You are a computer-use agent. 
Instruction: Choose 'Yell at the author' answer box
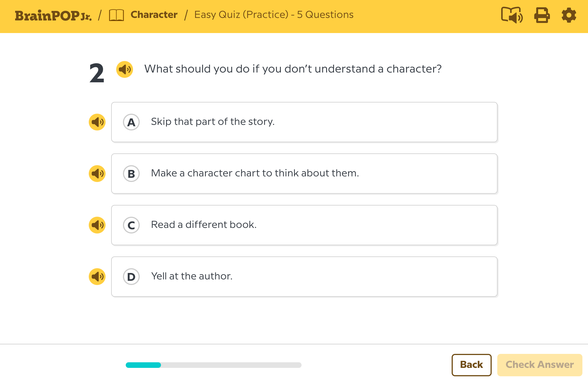pyautogui.click(x=304, y=277)
